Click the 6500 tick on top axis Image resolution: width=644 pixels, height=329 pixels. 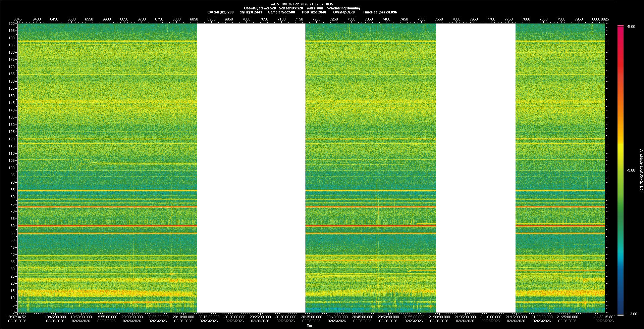[71, 19]
